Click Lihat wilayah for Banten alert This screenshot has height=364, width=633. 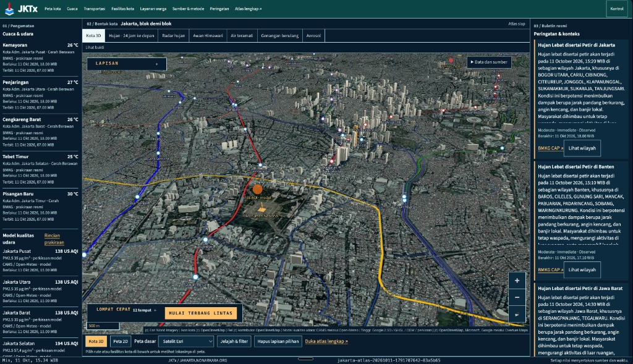(x=582, y=269)
